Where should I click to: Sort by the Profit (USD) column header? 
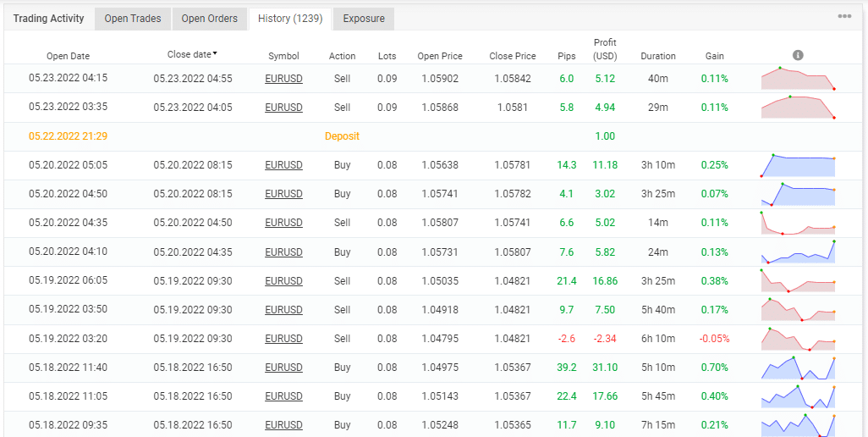(x=605, y=49)
